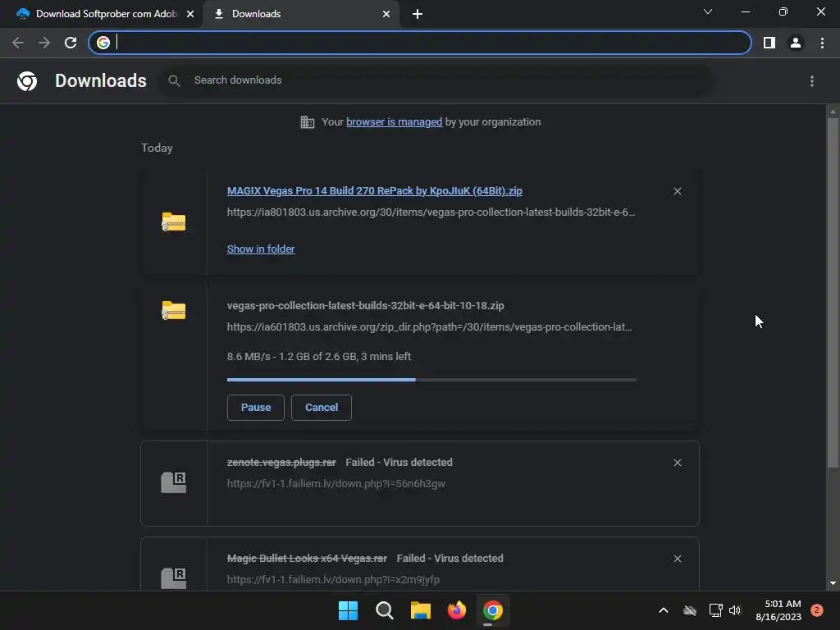840x630 pixels.
Task: Click the Google icon in address bar
Action: click(103, 43)
